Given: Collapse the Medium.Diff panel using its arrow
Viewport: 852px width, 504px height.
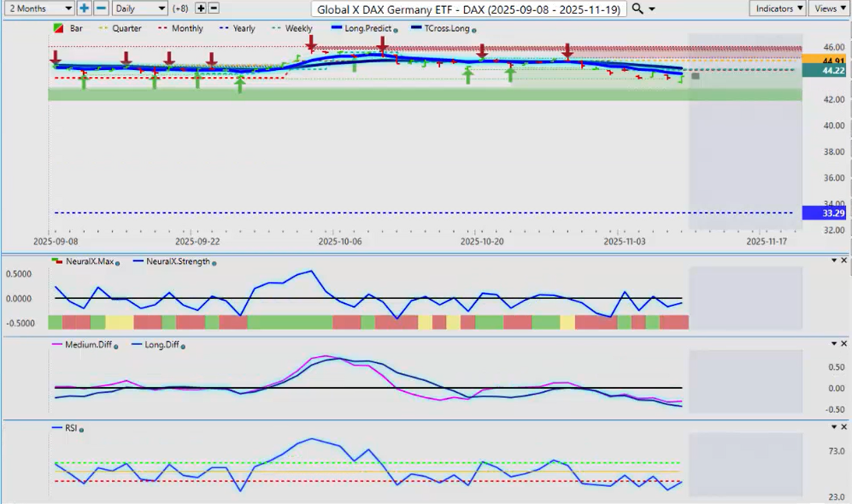Looking at the screenshot, I should pos(833,343).
